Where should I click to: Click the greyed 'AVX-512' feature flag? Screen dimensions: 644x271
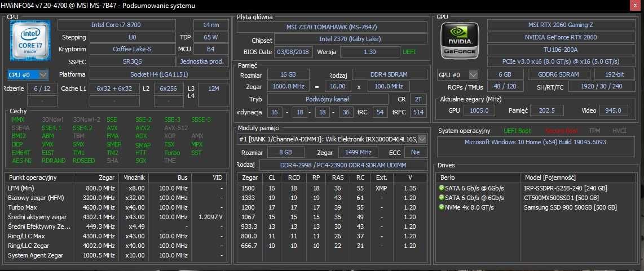tap(176, 128)
